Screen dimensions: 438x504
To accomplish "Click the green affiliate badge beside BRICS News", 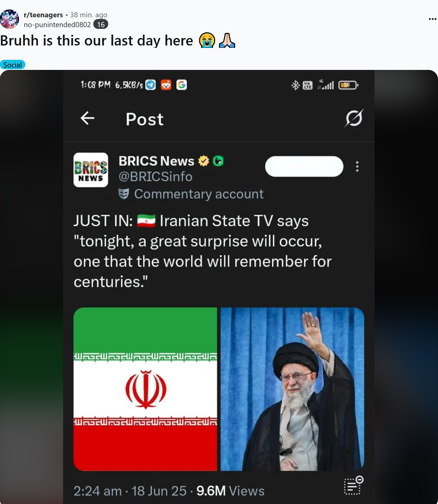I will (218, 161).
